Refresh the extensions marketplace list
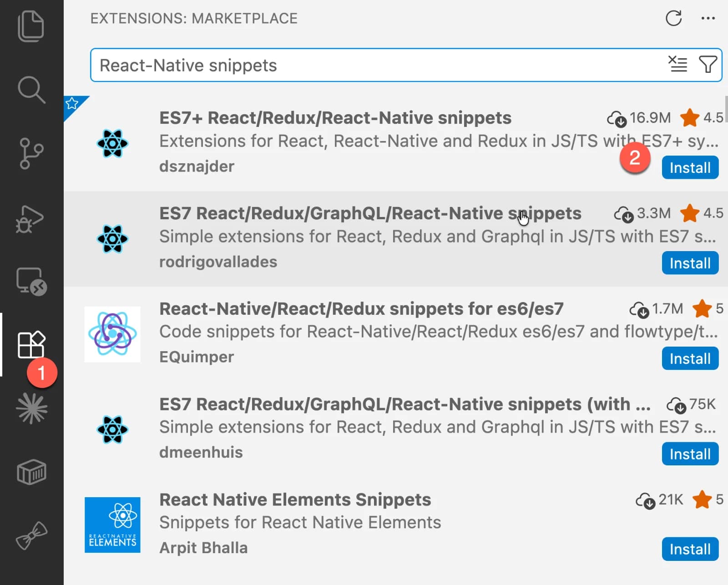This screenshot has width=728, height=585. click(x=673, y=19)
